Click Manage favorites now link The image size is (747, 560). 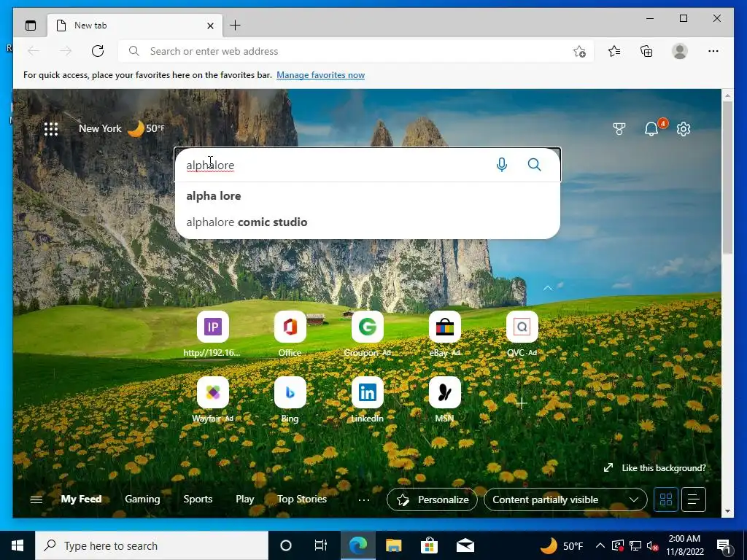pyautogui.click(x=321, y=75)
